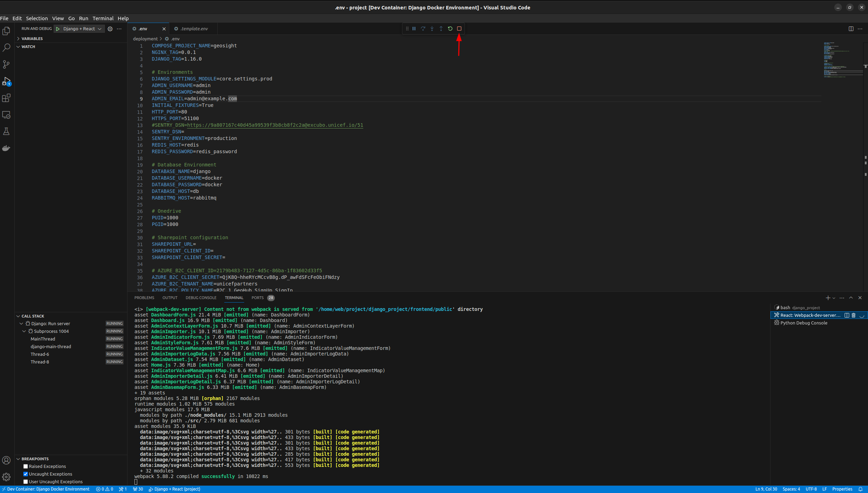Expand the VARIABLES section
The image size is (868, 493).
click(x=71, y=39)
